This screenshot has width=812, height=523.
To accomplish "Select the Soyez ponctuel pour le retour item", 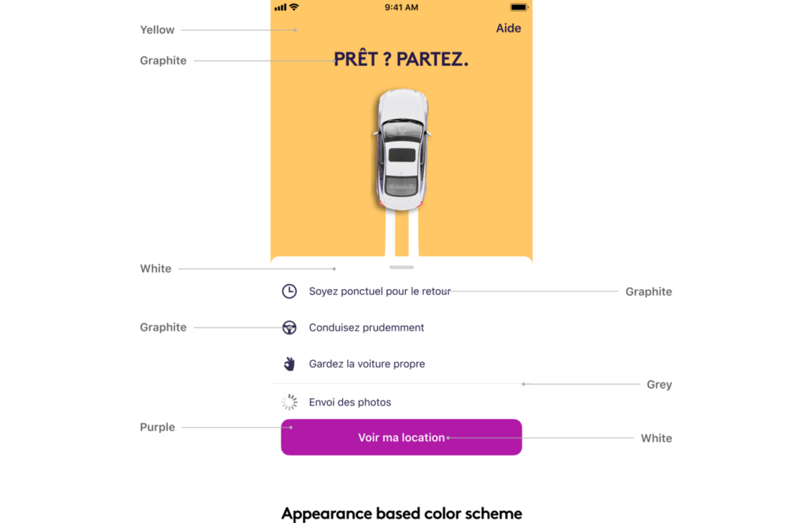I will click(x=380, y=292).
